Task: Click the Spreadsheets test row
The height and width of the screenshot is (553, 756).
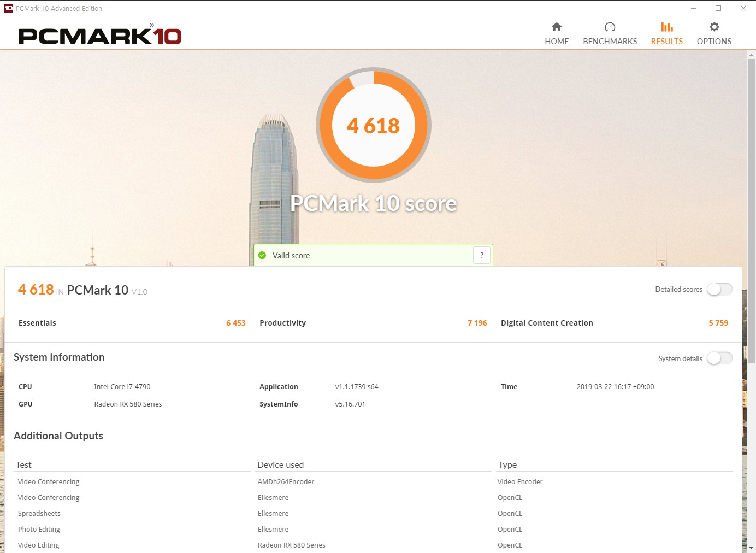Action: [39, 513]
